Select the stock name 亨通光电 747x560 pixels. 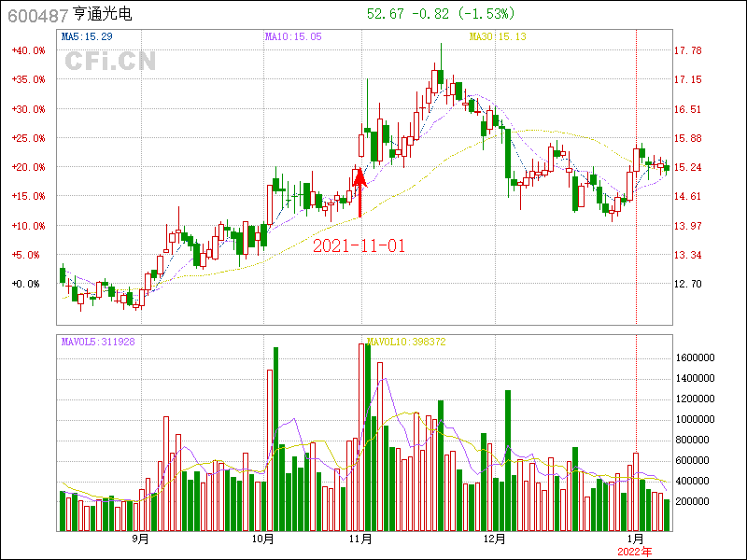pyautogui.click(x=103, y=14)
